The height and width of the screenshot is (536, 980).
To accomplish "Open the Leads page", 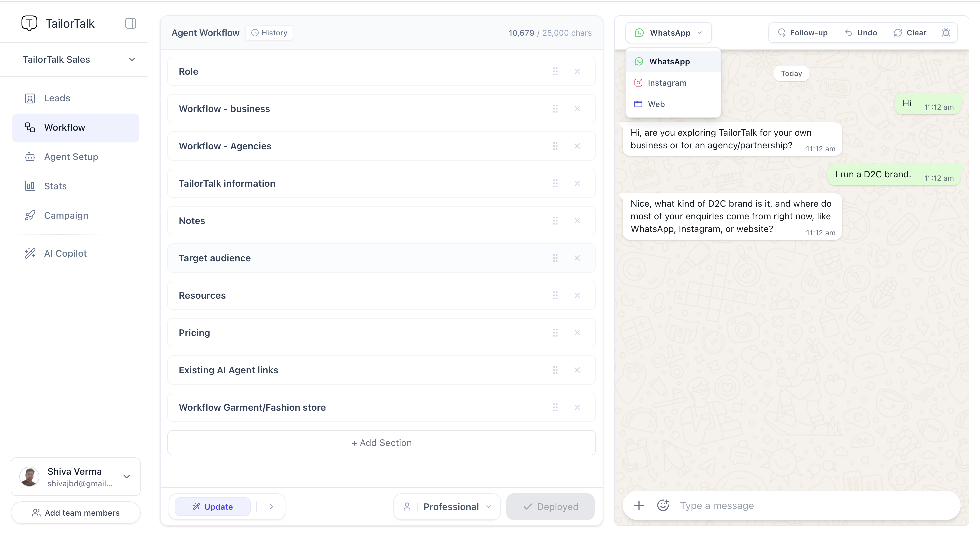I will pos(76,98).
